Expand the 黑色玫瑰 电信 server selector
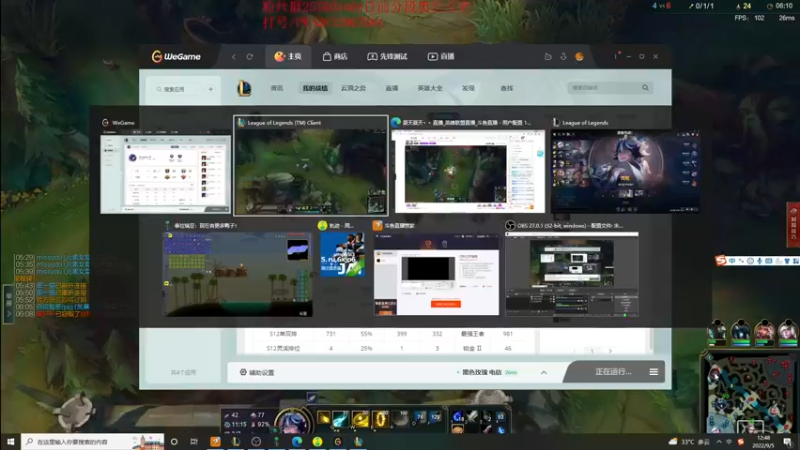The height and width of the screenshot is (450, 800). coord(544,372)
